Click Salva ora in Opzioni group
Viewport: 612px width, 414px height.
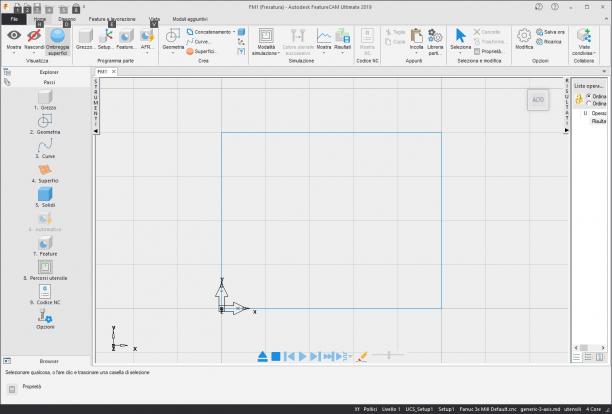tap(551, 32)
